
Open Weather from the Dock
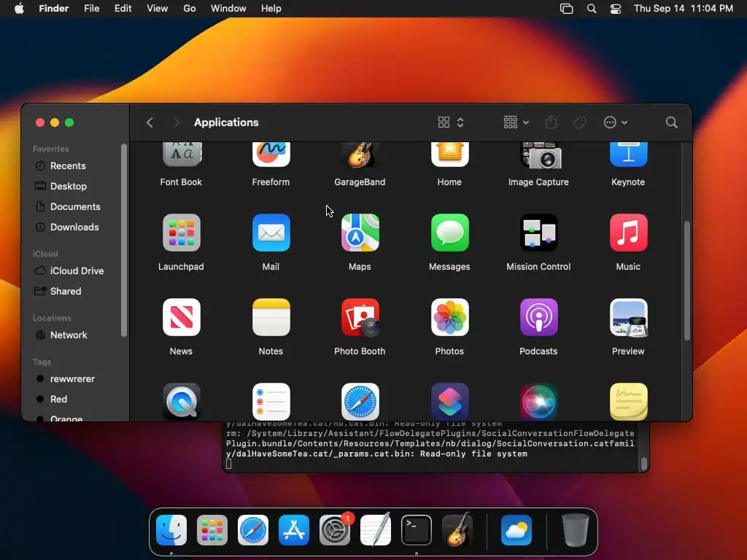coord(516,530)
